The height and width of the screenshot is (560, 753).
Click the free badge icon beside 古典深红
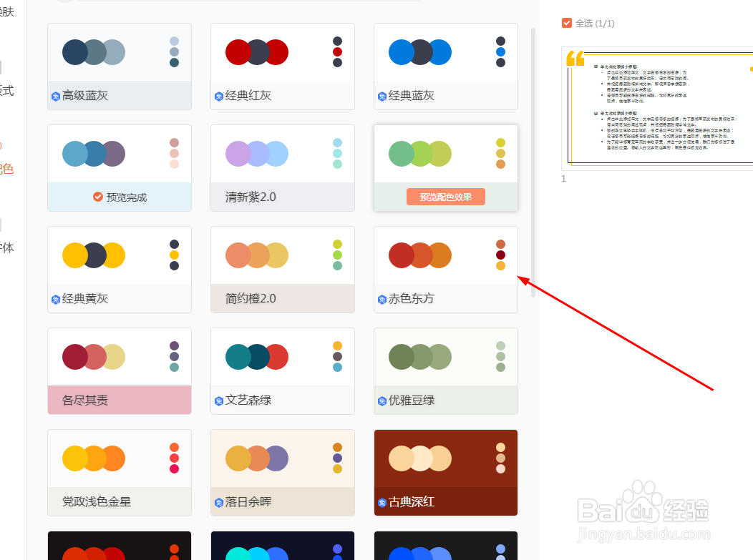[x=382, y=502]
